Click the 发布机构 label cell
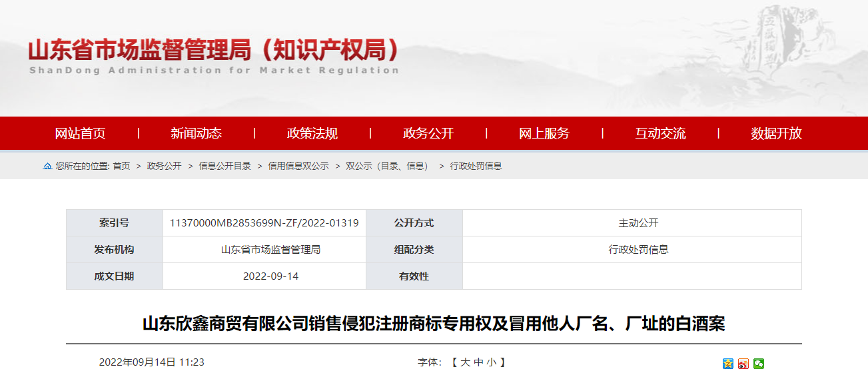Screen dimensions: 868x387 pos(115,250)
